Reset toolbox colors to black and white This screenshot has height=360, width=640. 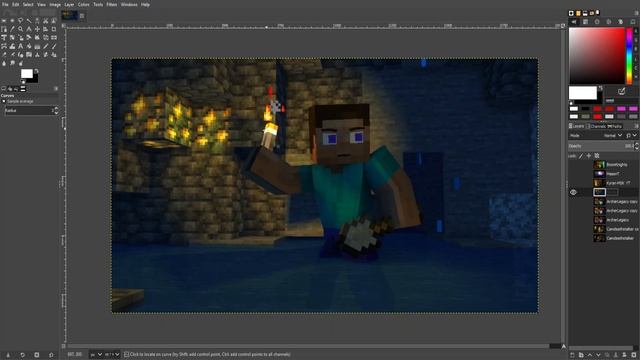pos(23,82)
